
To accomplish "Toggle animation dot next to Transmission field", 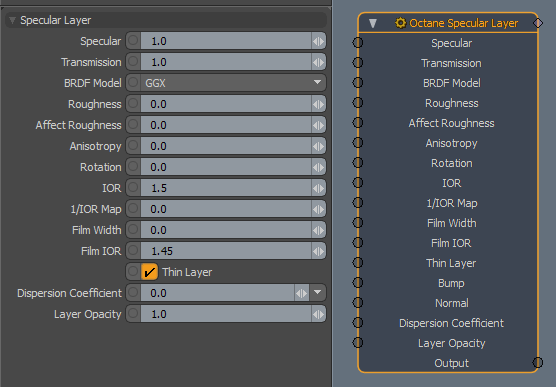I will 133,61.
